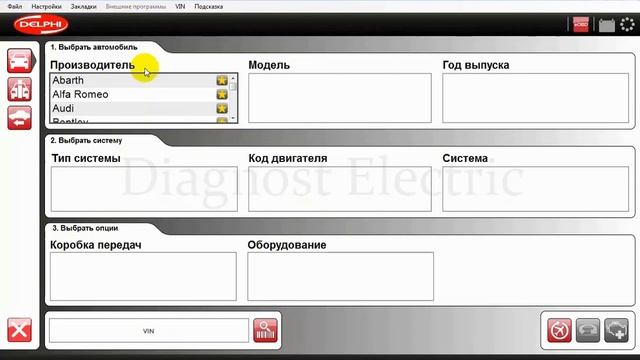
Task: Open the VIN menu
Action: 180,7
